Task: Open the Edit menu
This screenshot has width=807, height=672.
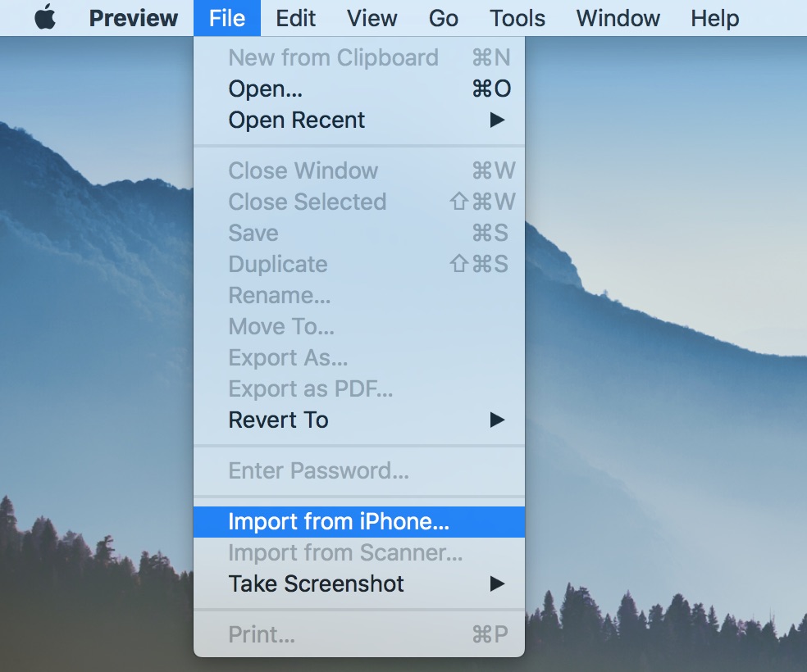Action: point(295,18)
